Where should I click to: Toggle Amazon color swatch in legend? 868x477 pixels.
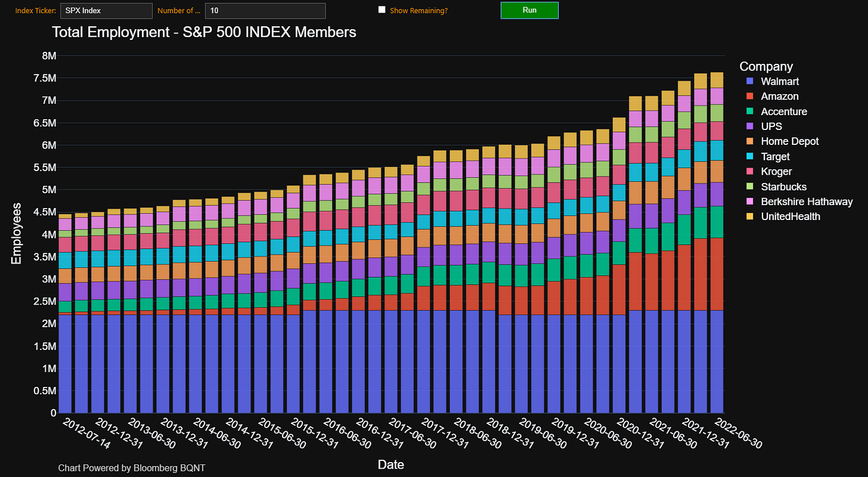coord(750,96)
